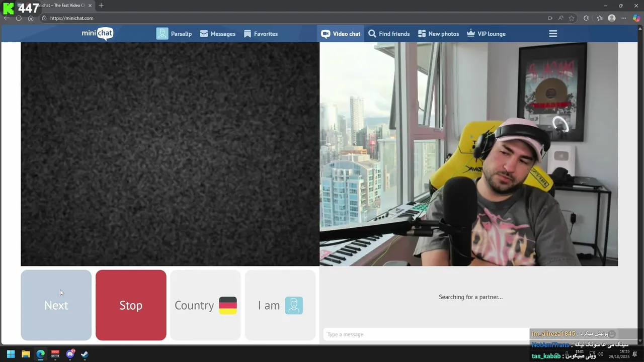Click the Searching for a partner text
Screen dimensions: 644x362
pyautogui.click(x=470, y=297)
